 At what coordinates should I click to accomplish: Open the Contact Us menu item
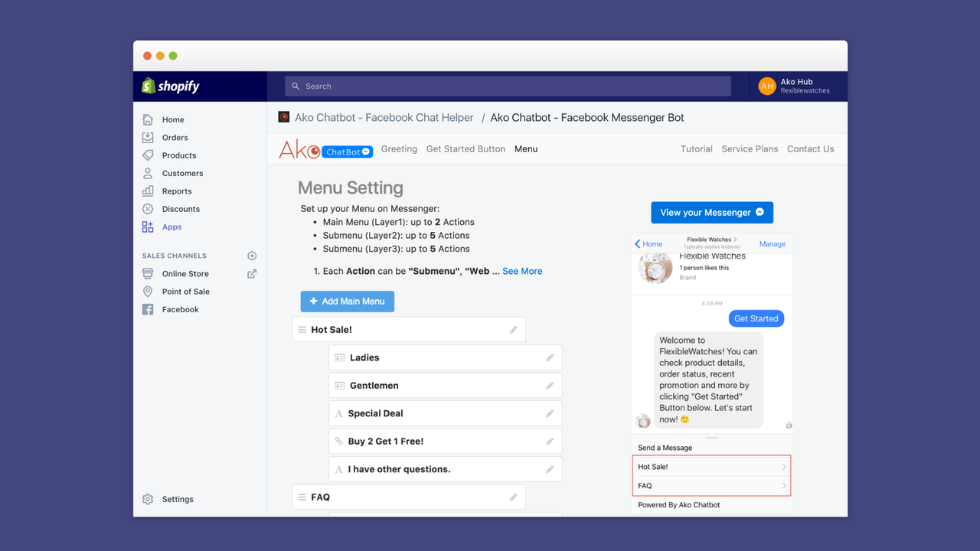tap(810, 148)
